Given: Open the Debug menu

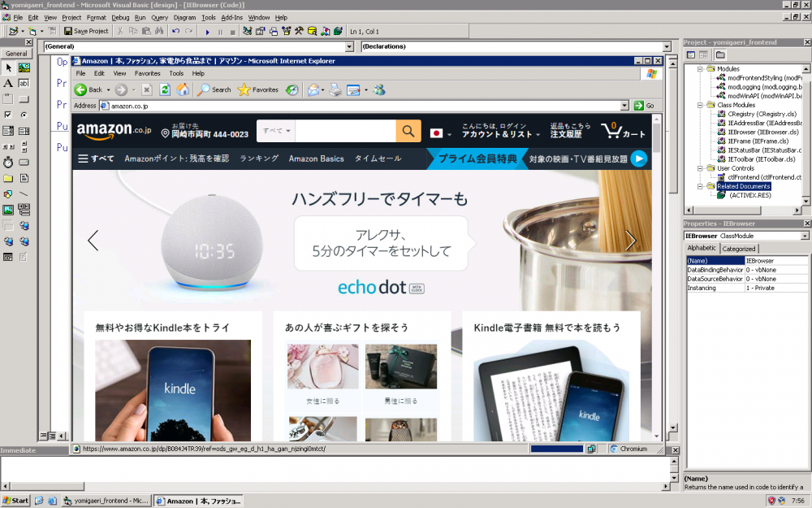Looking at the screenshot, I should 120,17.
